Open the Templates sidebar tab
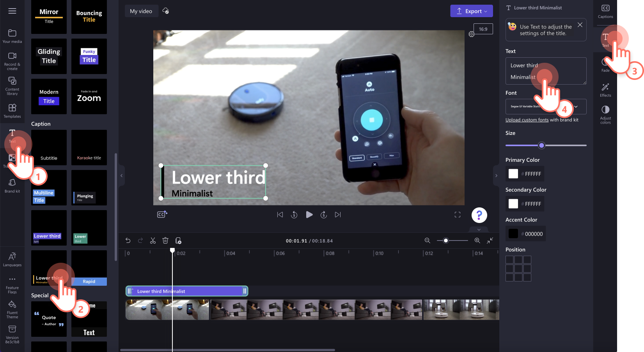 12,111
